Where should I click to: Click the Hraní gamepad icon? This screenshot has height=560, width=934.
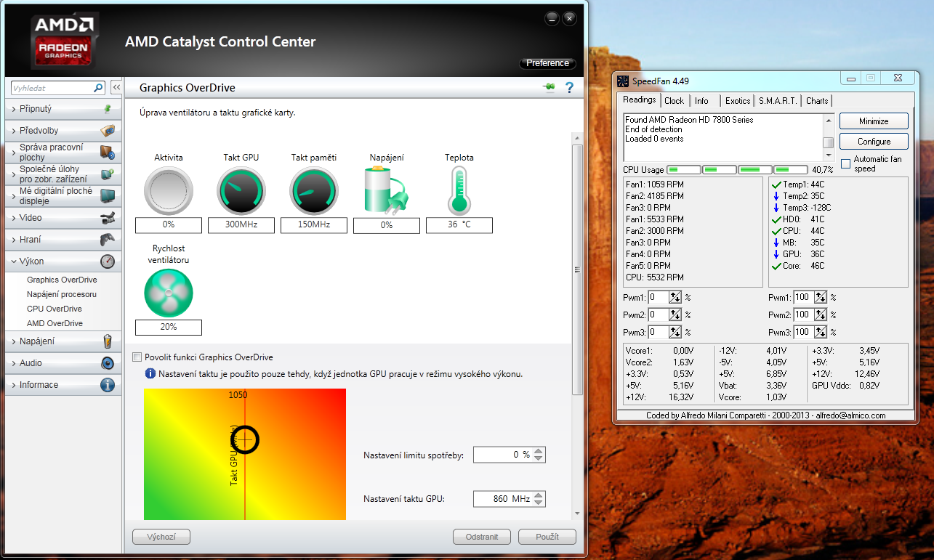tap(108, 240)
